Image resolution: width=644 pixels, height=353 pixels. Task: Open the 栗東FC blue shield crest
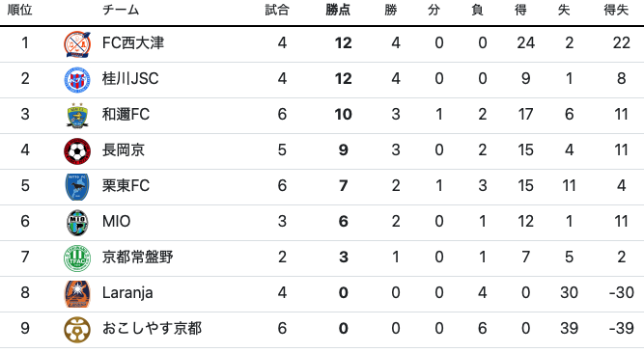[77, 187]
